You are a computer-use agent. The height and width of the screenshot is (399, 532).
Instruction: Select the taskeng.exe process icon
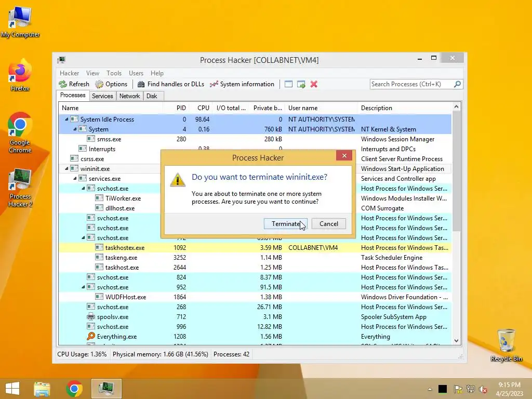pos(99,257)
